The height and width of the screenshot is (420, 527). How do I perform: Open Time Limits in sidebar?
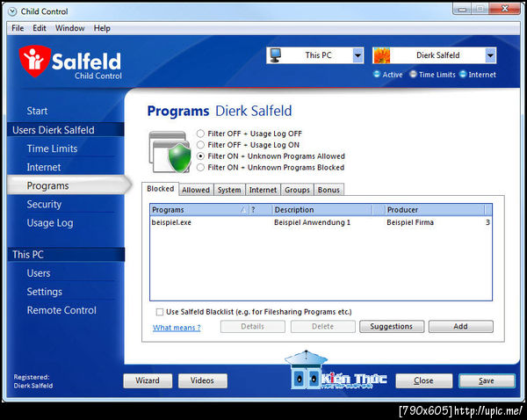[x=52, y=148]
